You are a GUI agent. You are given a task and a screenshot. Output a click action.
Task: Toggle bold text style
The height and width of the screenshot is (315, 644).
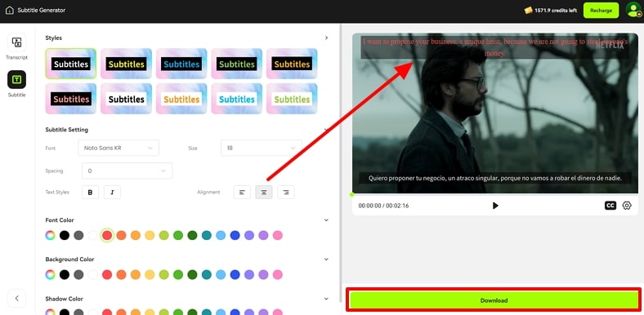coord(91,192)
